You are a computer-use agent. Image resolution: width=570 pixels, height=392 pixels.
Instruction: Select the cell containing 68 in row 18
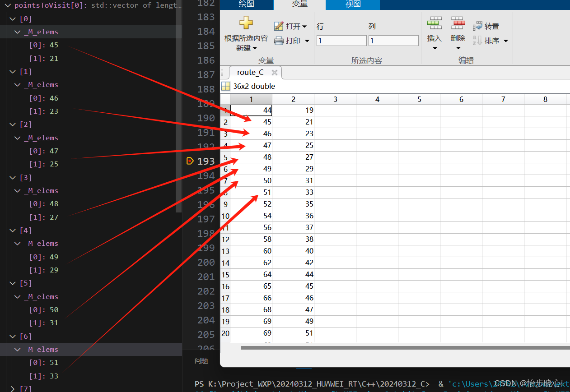(251, 310)
